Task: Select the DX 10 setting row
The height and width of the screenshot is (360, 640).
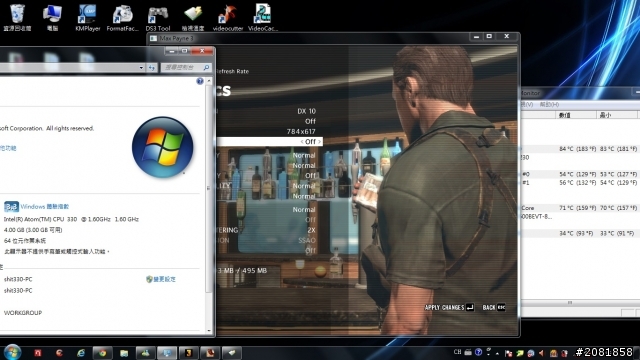Action: point(307,111)
